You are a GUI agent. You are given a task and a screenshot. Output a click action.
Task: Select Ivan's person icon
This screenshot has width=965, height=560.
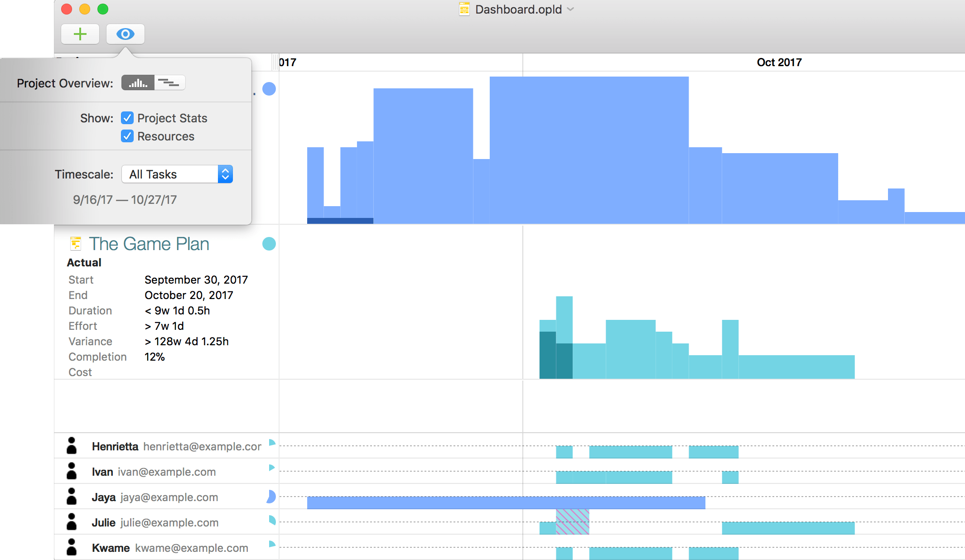click(x=72, y=471)
